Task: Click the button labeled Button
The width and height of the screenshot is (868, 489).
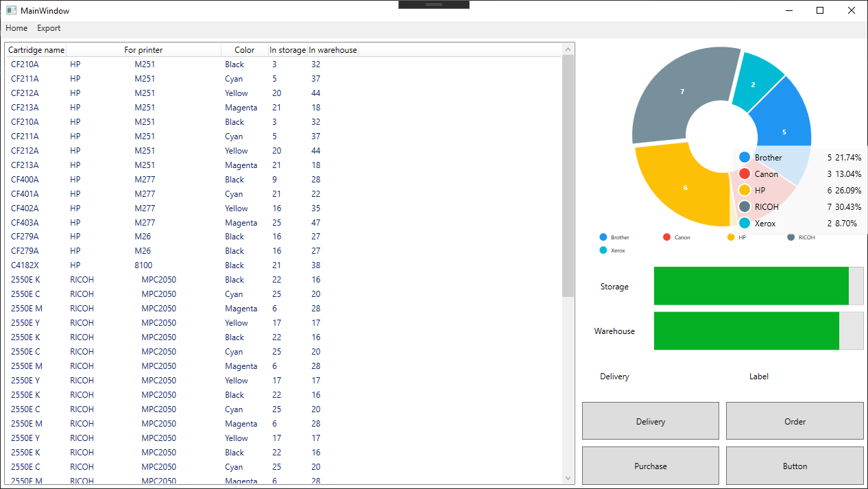Action: coord(795,466)
